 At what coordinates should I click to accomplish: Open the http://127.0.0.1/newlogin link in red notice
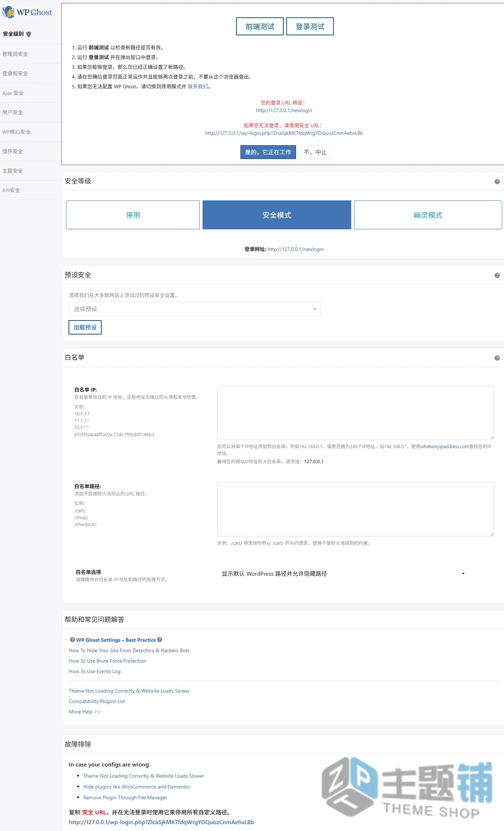point(284,111)
